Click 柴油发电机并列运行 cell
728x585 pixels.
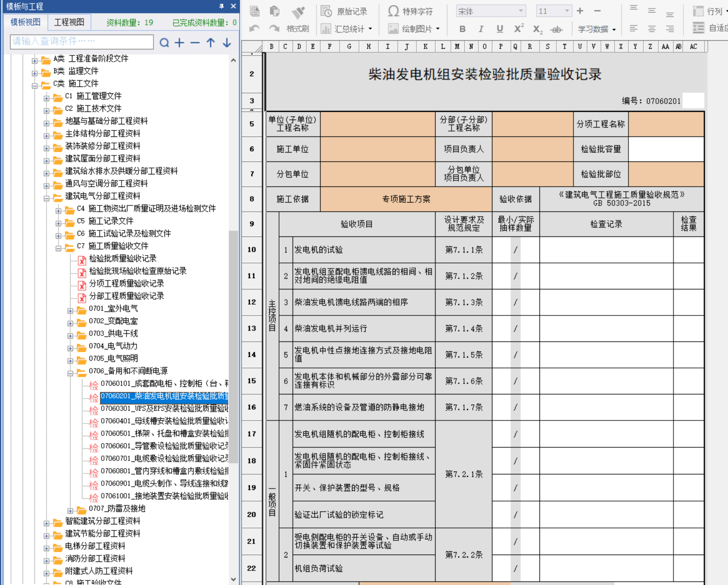tap(363, 328)
